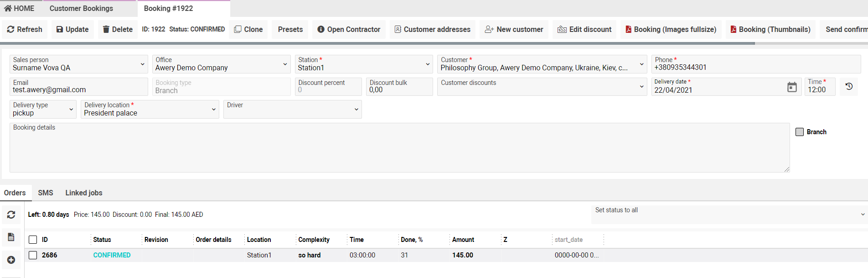Switch to the SMS tab
This screenshot has height=278, width=868.
(46, 193)
